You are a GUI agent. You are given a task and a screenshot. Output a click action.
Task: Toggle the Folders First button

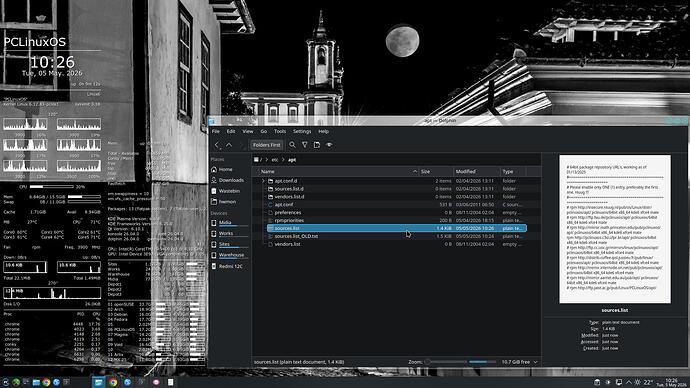[x=266, y=145]
